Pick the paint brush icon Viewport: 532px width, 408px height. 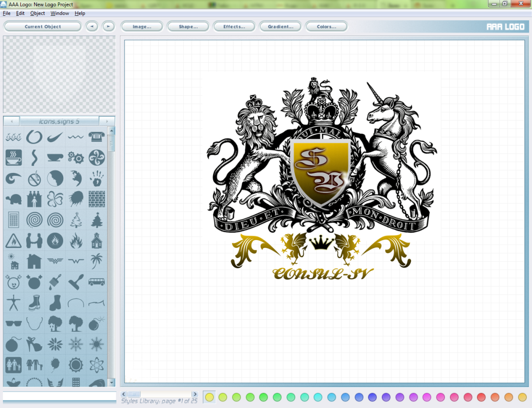pyautogui.click(x=55, y=282)
